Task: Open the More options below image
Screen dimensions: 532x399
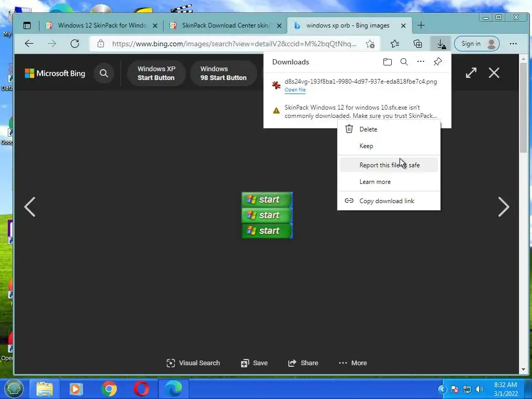Action: pos(353,363)
